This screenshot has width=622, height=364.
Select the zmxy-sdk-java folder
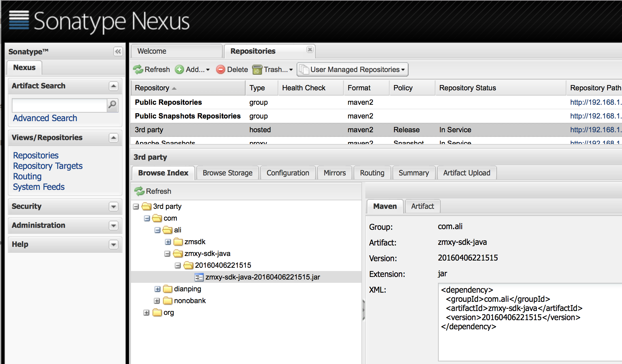pos(207,254)
